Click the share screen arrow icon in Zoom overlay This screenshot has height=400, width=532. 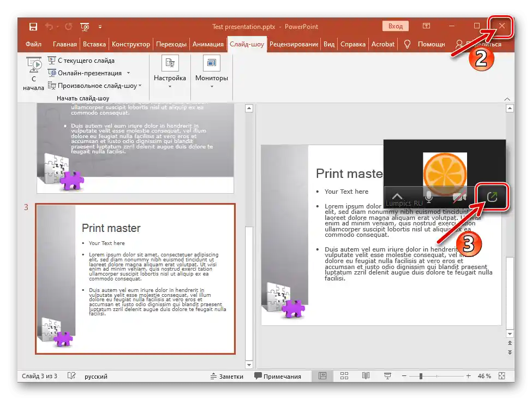(492, 196)
